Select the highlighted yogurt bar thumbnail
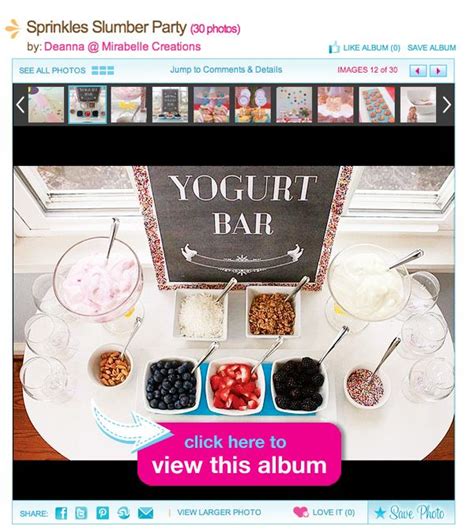The image size is (474, 530). click(88, 104)
